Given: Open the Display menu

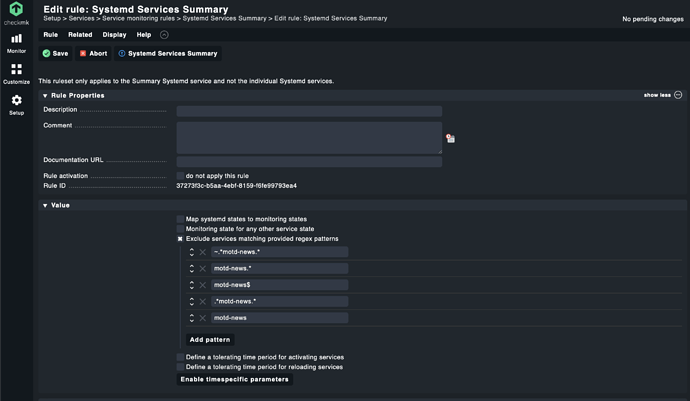Looking at the screenshot, I should click(x=114, y=34).
